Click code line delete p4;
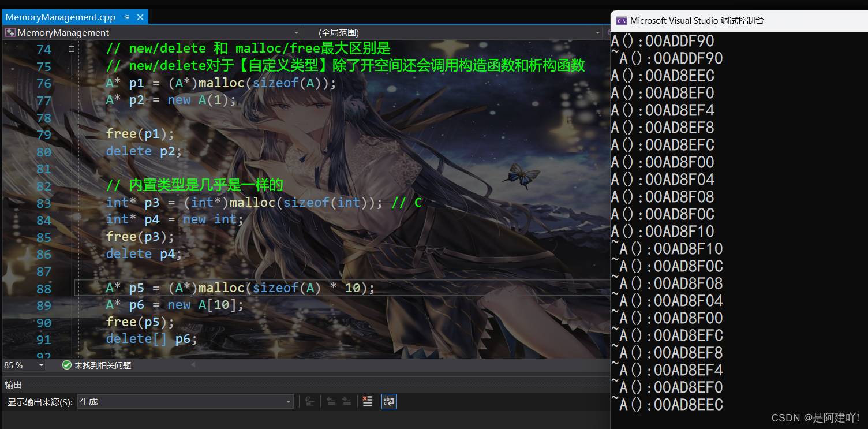The width and height of the screenshot is (868, 429). [x=144, y=253]
